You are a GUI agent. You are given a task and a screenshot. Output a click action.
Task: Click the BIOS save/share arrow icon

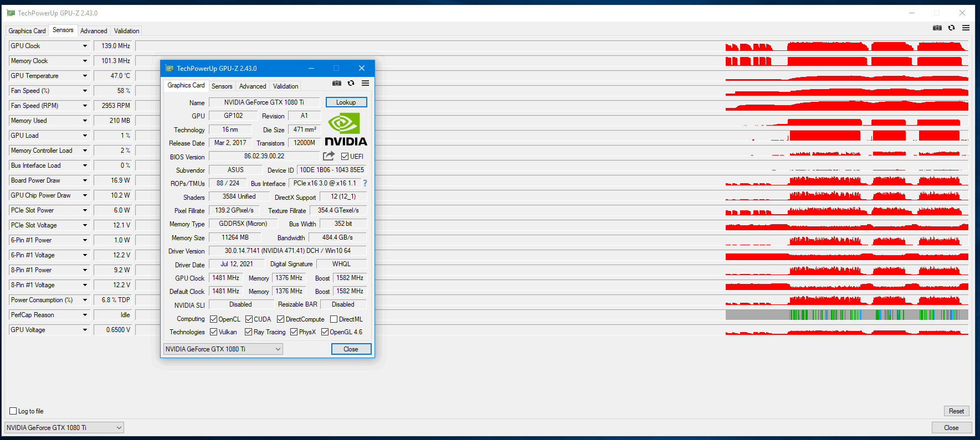coord(329,156)
